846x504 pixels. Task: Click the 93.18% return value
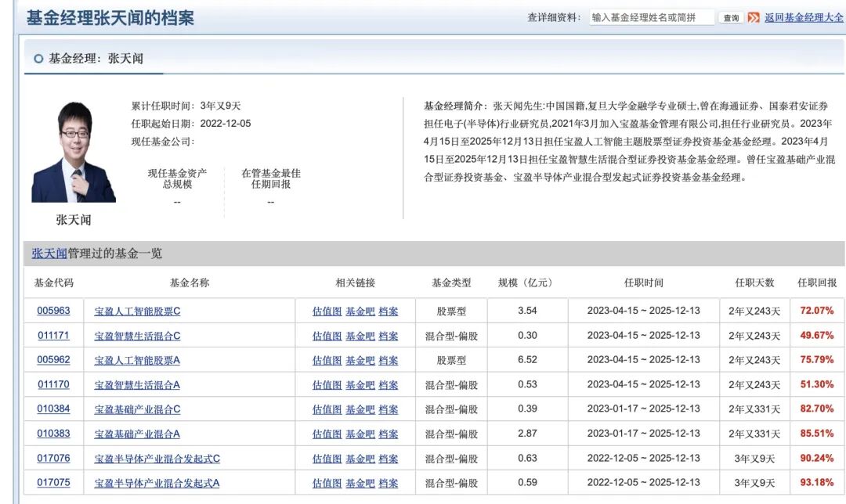pos(817,482)
